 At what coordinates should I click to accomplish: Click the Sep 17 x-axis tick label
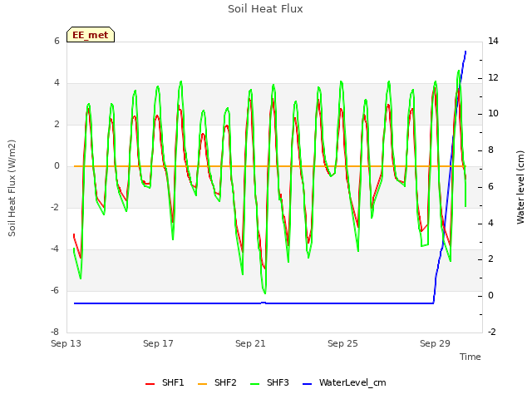point(158,343)
